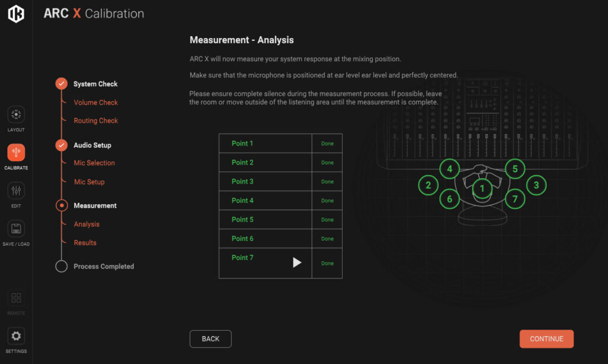This screenshot has height=364, width=608.
Task: Open the Save / Load disk icon
Action: pos(16,229)
